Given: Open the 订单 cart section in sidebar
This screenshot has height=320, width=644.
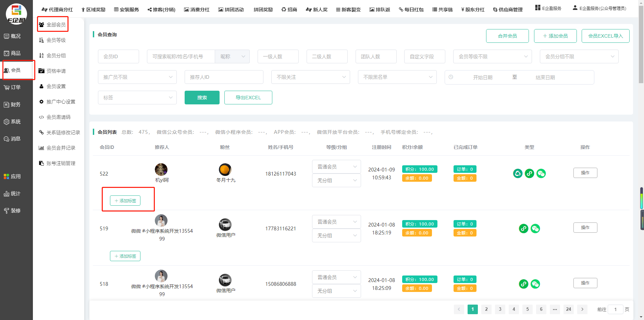Looking at the screenshot, I should [12, 87].
